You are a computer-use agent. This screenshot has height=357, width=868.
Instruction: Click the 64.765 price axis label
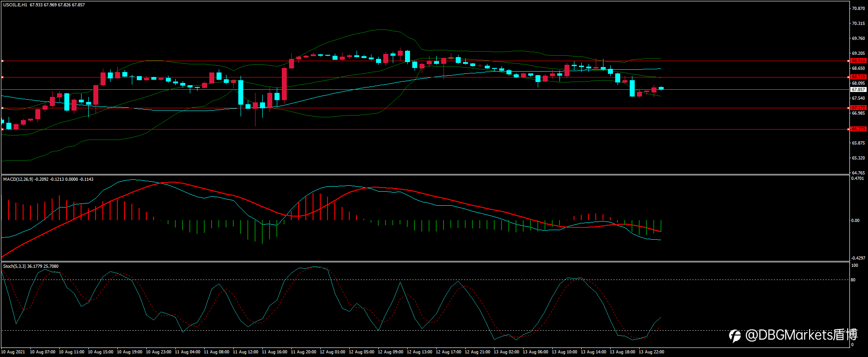(x=858, y=173)
